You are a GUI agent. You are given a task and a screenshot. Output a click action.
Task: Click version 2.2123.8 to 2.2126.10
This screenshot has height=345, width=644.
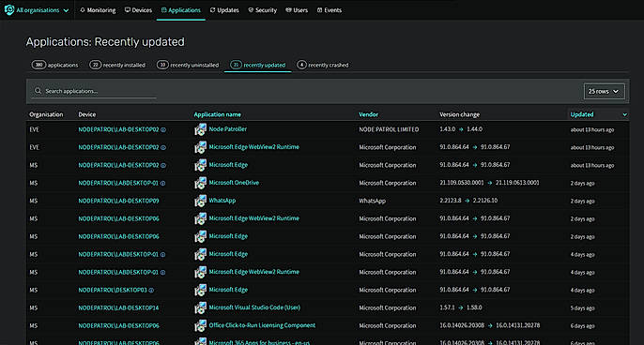point(468,201)
